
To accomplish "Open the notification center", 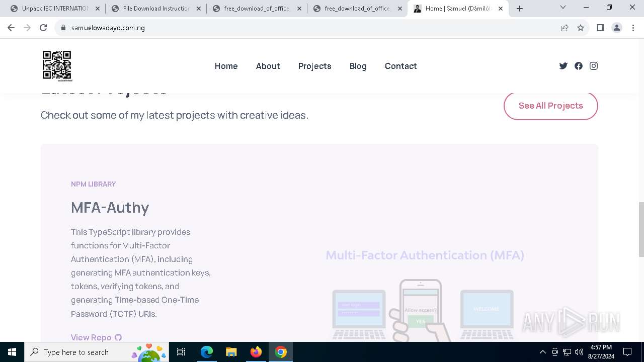I will tap(627, 352).
